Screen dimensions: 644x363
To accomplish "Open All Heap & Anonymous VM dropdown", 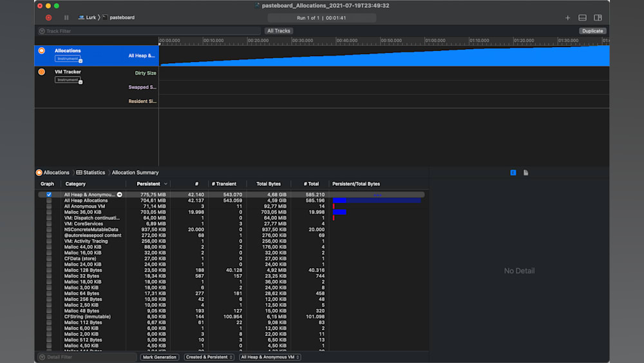I will pyautogui.click(x=270, y=357).
